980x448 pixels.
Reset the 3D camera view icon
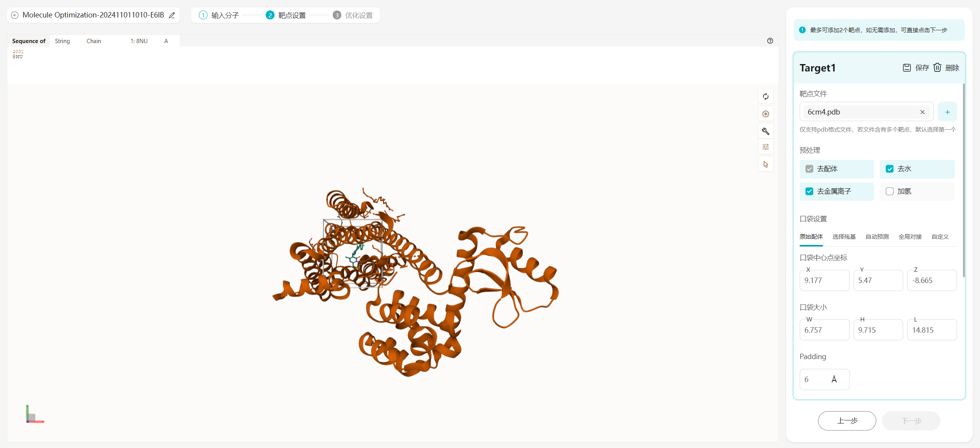click(x=766, y=96)
